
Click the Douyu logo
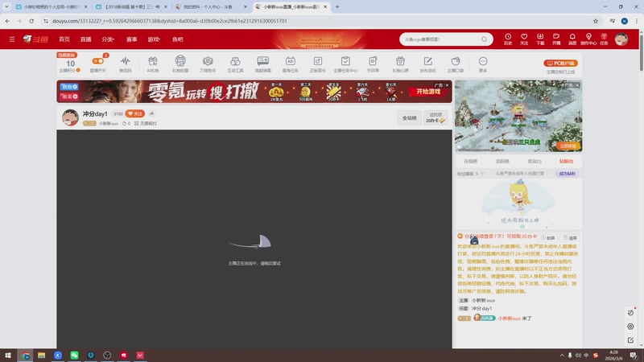pos(35,39)
